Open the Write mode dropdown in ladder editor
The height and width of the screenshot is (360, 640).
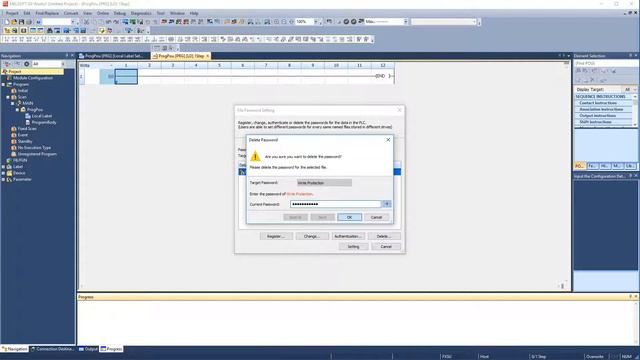111,65
